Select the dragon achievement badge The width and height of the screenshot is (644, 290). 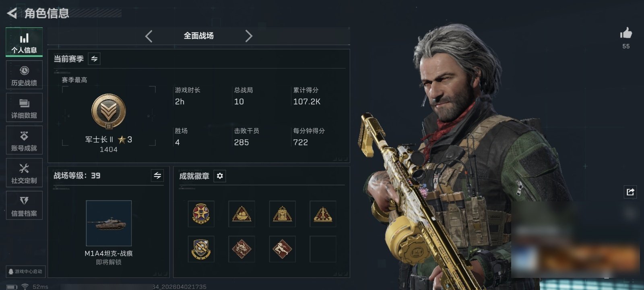click(x=242, y=249)
